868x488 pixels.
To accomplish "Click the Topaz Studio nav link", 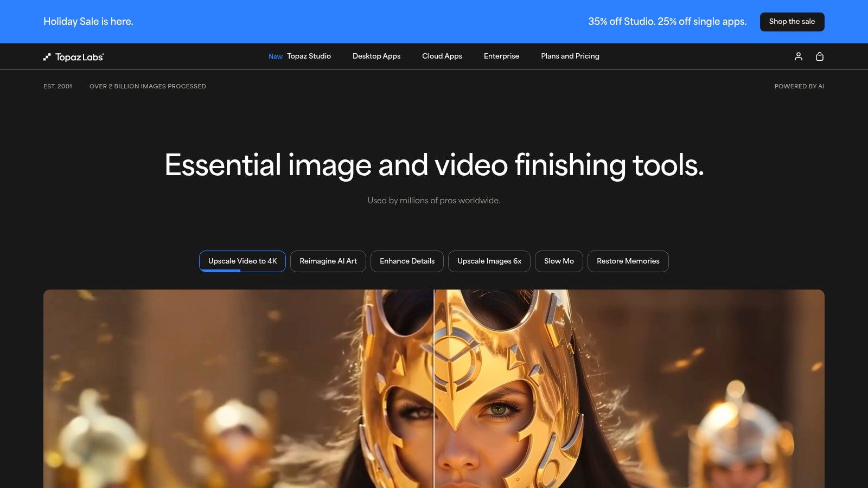I will tap(308, 56).
